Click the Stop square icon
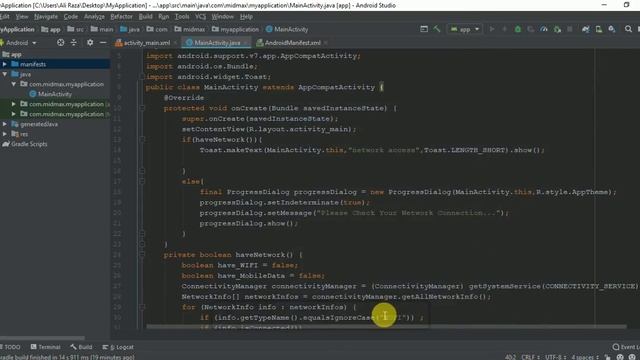Screen dimensions: 640x360 [x=569, y=29]
